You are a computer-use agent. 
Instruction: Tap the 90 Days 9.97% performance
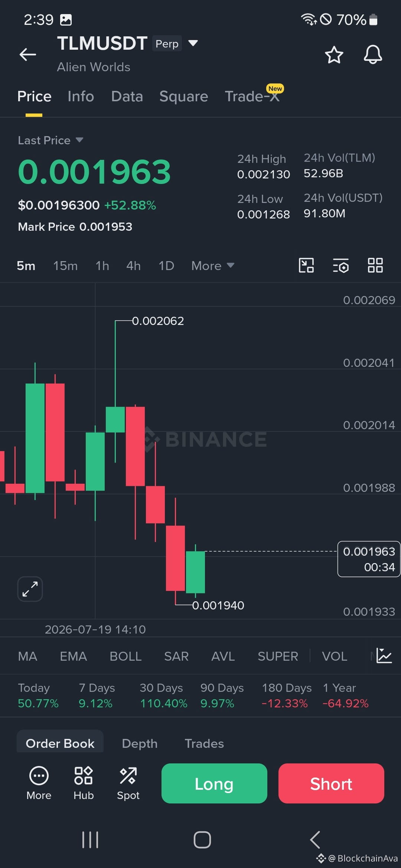coord(222,696)
